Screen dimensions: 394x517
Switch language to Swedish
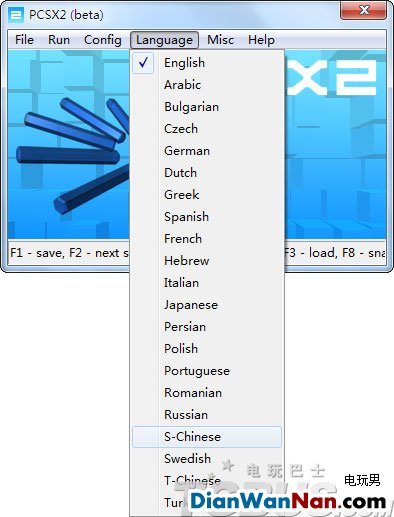tap(207, 459)
